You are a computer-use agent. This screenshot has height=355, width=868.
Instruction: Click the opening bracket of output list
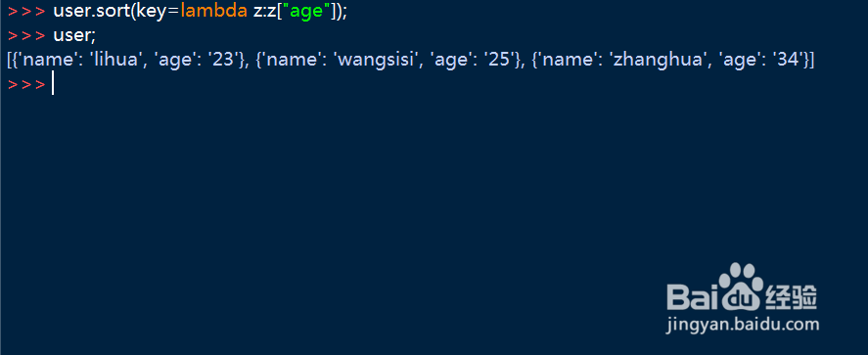10,60
